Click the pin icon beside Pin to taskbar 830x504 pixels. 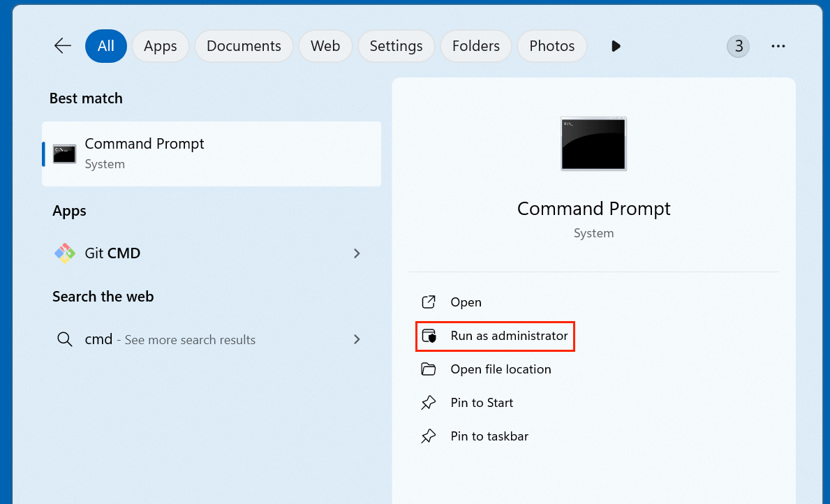(x=429, y=436)
